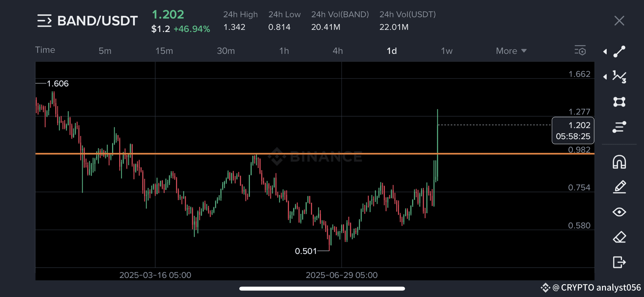Select the rectangle shape drawing tool
Image resolution: width=644 pixels, height=297 pixels.
[619, 102]
